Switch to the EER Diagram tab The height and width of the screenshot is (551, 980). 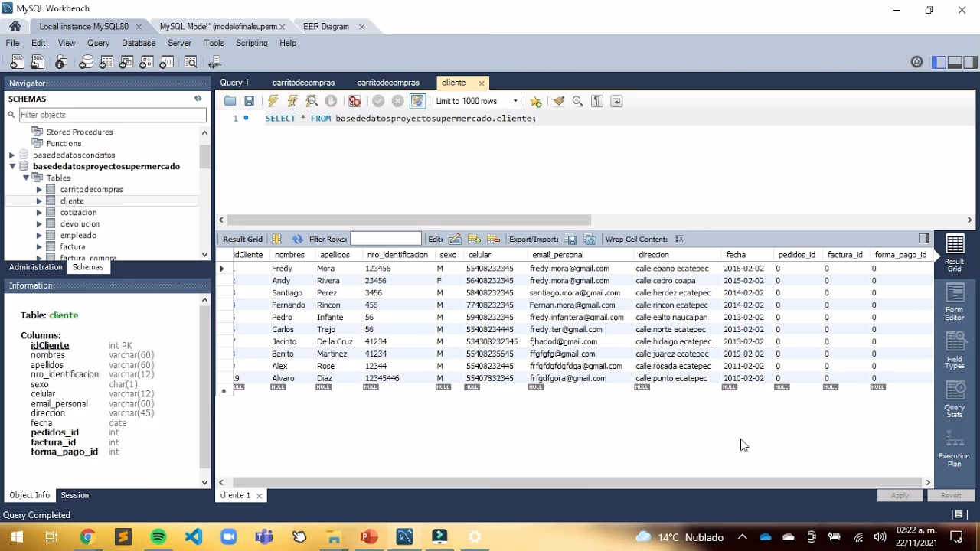pyautogui.click(x=326, y=26)
